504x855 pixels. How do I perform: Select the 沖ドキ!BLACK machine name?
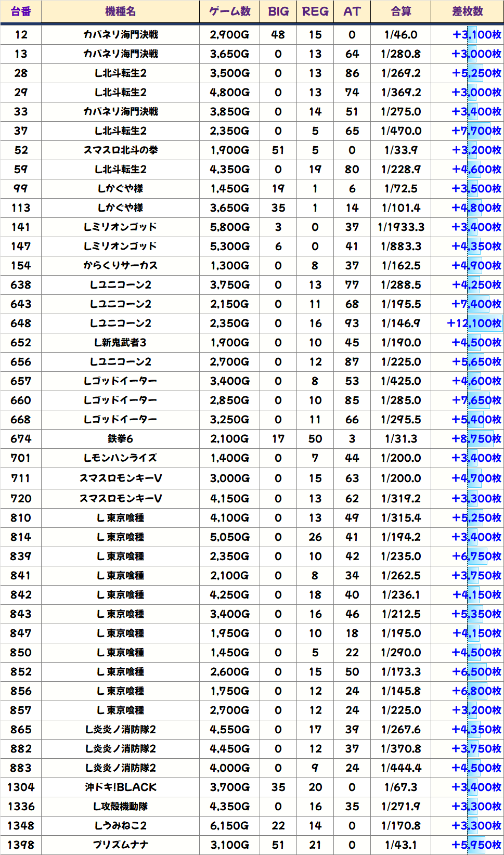pyautogui.click(x=120, y=787)
